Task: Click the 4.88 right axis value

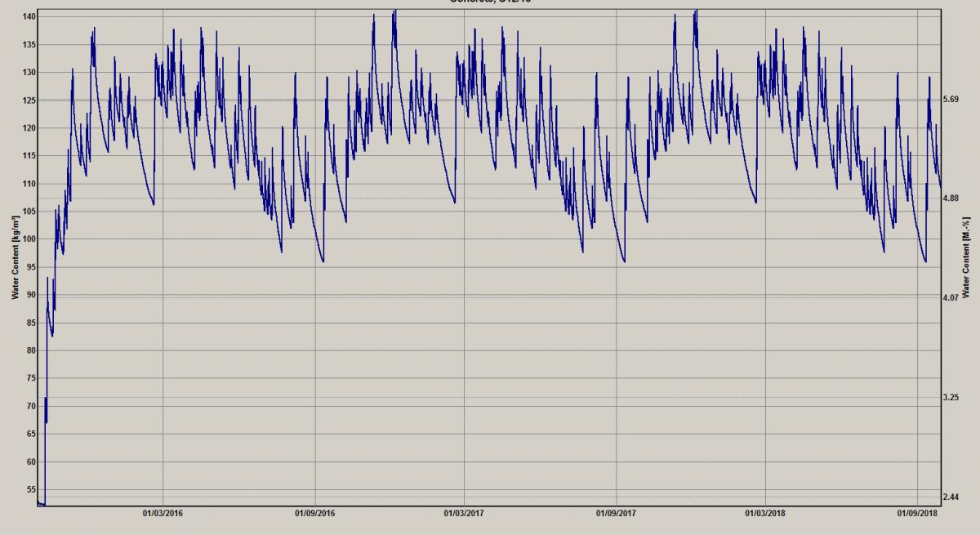Action: click(x=950, y=198)
